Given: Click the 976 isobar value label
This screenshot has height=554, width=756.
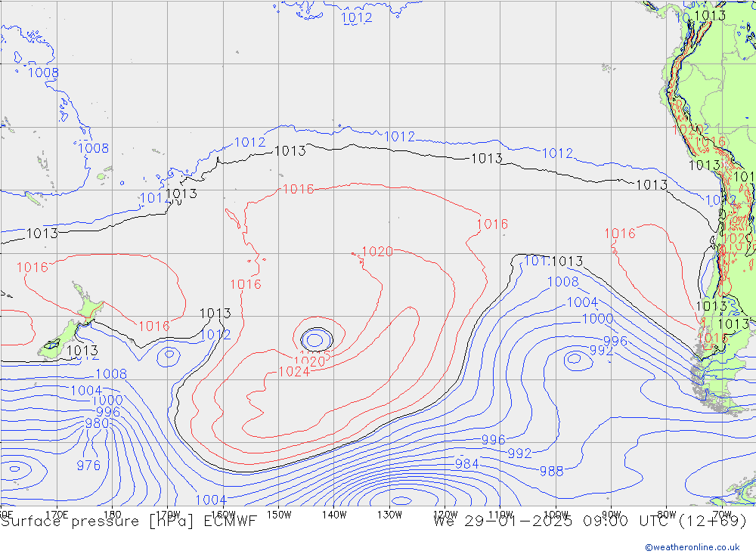Looking at the screenshot, I should pos(88,466).
